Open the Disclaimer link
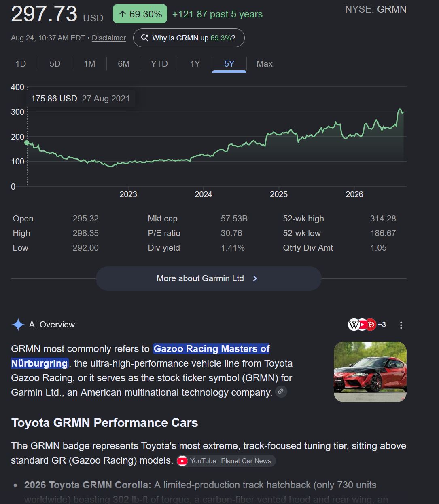The width and height of the screenshot is (439, 504). click(x=109, y=38)
